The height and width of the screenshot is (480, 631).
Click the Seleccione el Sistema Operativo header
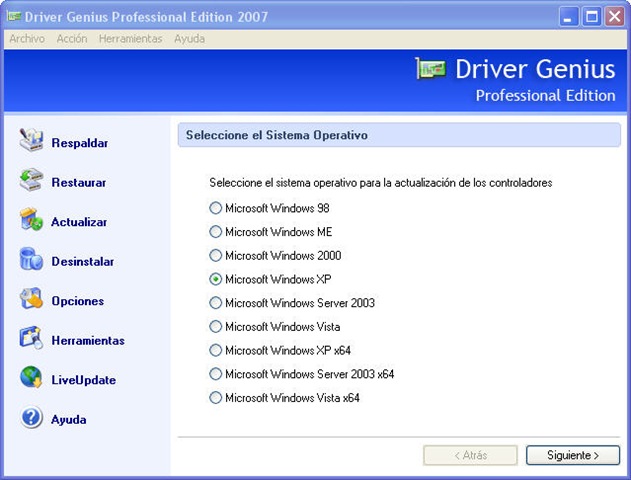point(399,135)
